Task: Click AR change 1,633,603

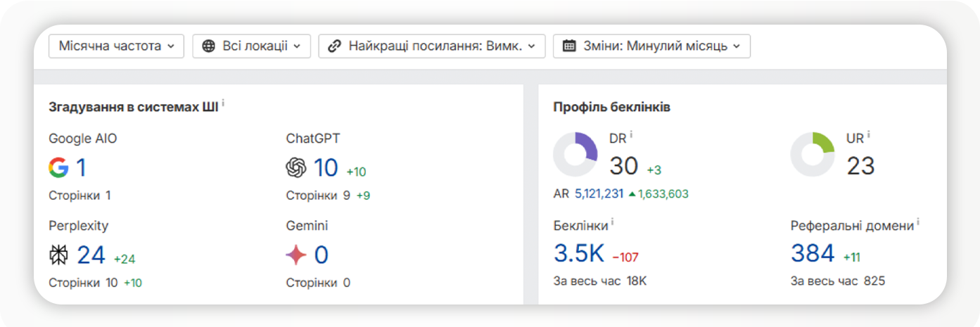Action: point(658,194)
